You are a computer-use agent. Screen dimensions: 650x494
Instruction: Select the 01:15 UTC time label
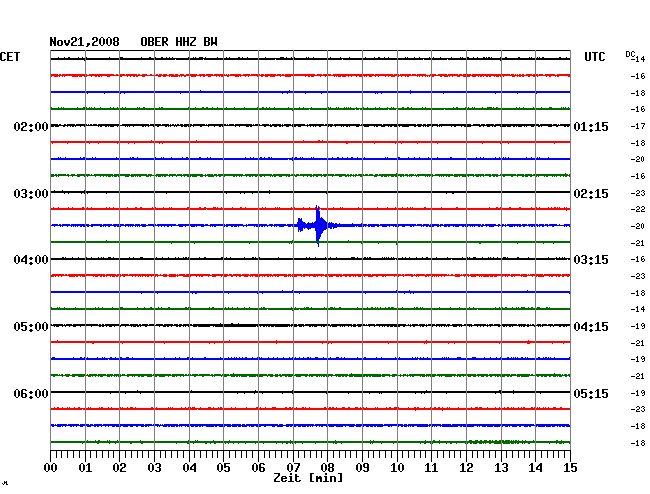click(x=591, y=126)
